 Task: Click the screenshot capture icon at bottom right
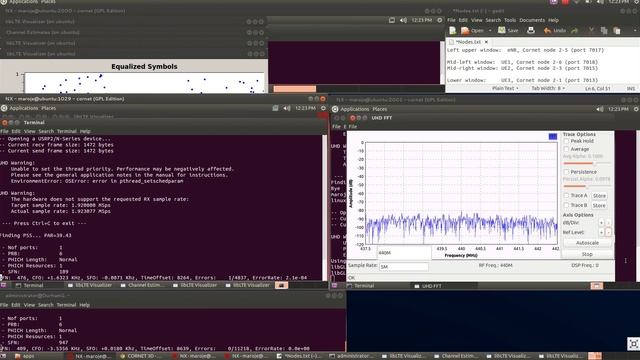(633, 344)
